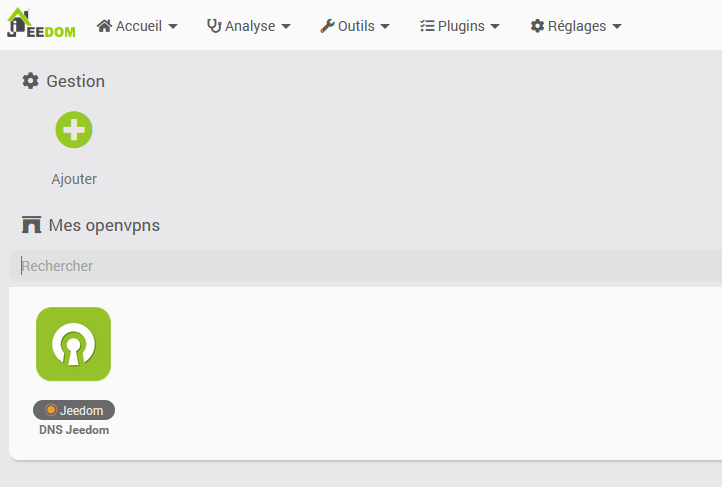Click the Réglages gear icon
The image size is (722, 487).
(537, 26)
